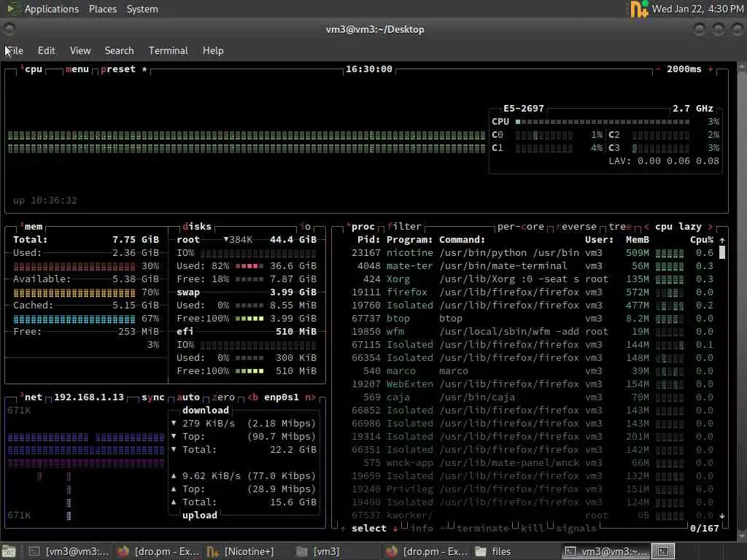Screen dimensions: 747x560
Task: Click info in proc footer
Action: 422,529
